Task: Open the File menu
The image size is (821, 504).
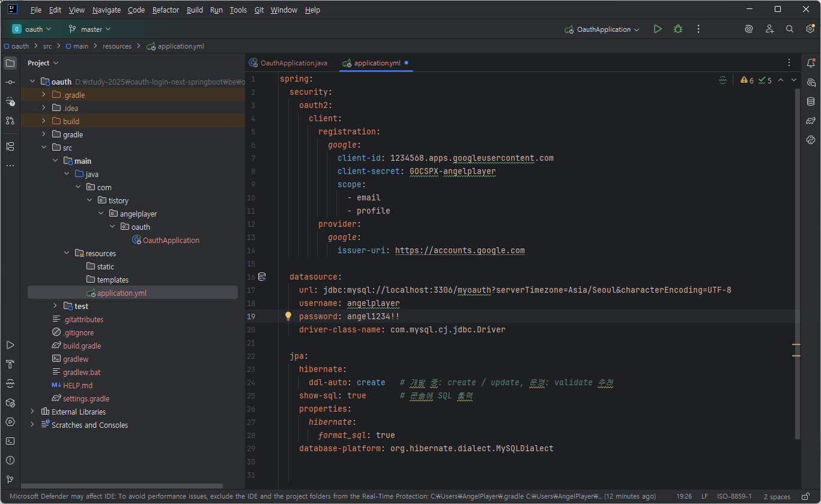Action: [36, 10]
